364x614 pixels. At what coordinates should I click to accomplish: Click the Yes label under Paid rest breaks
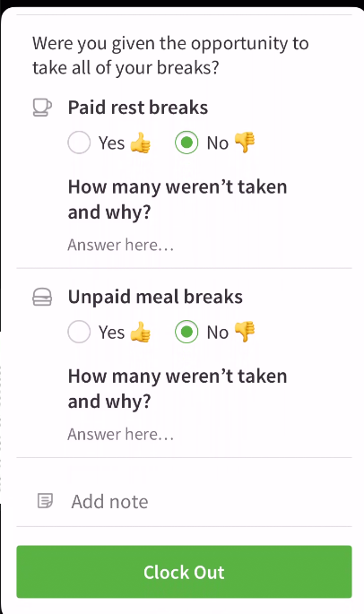click(112, 143)
